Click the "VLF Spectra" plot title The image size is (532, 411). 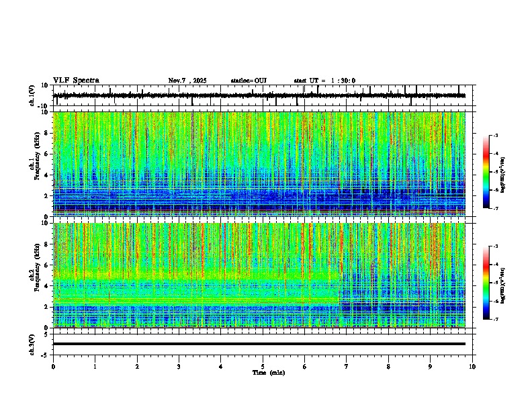[76, 81]
